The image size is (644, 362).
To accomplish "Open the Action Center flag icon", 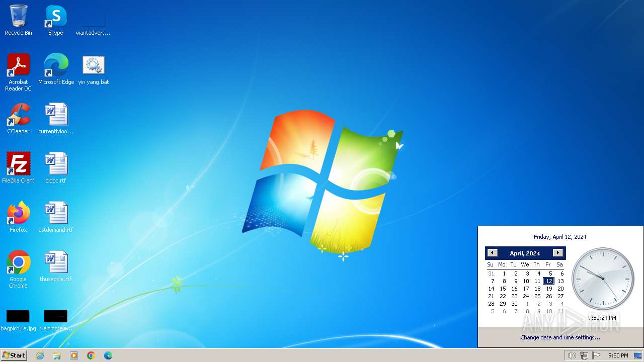I will click(x=596, y=355).
